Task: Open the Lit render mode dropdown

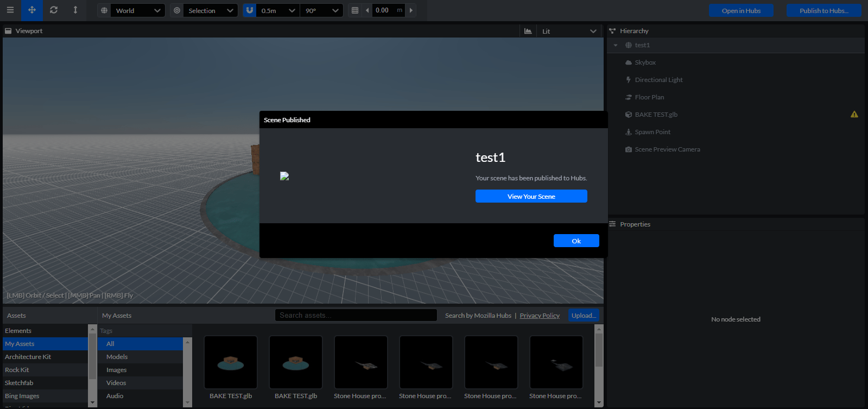Action: pos(569,31)
